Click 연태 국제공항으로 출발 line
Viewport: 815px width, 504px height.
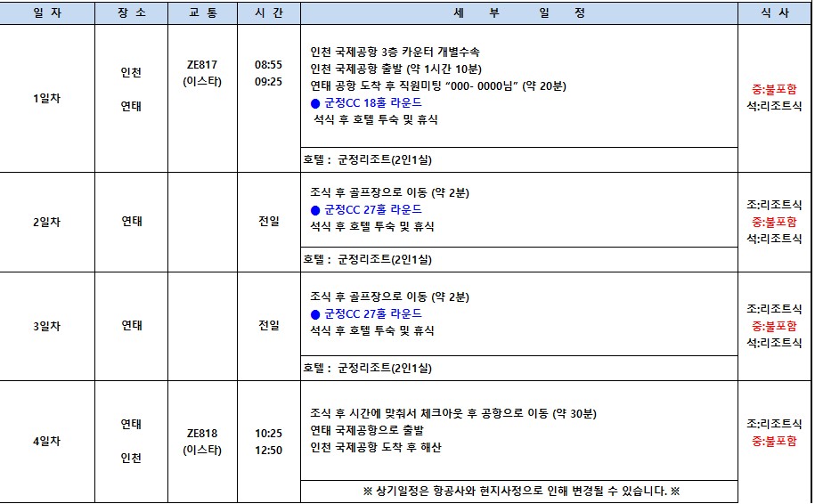point(367,430)
